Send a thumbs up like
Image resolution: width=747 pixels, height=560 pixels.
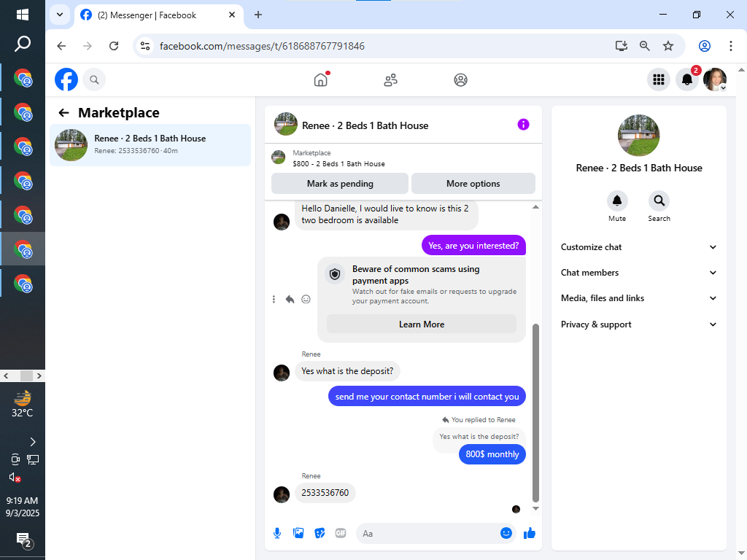point(530,533)
